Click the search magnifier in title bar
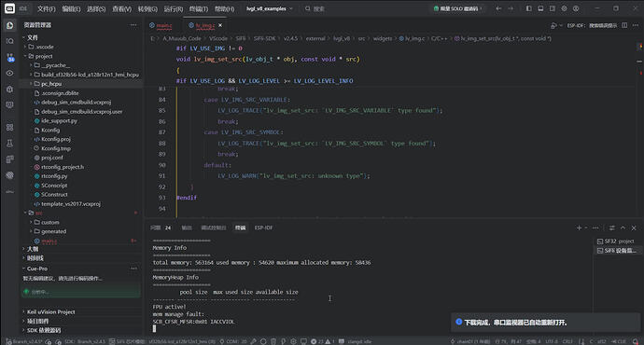Image resolution: width=644 pixels, height=345 pixels. (308, 8)
